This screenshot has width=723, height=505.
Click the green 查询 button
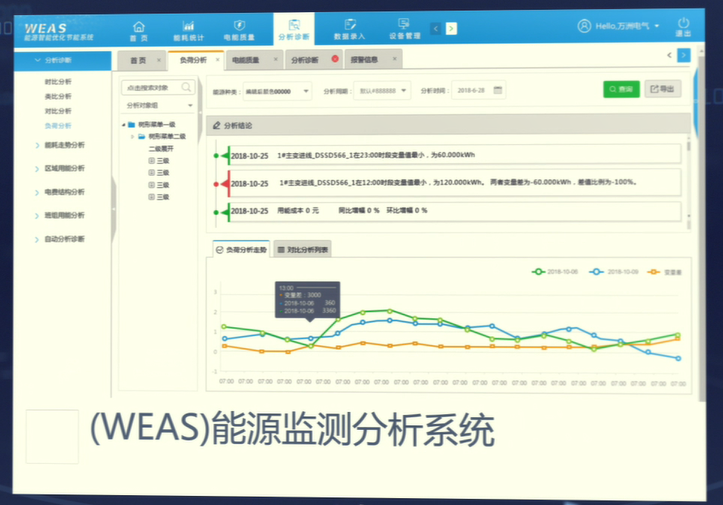(621, 89)
